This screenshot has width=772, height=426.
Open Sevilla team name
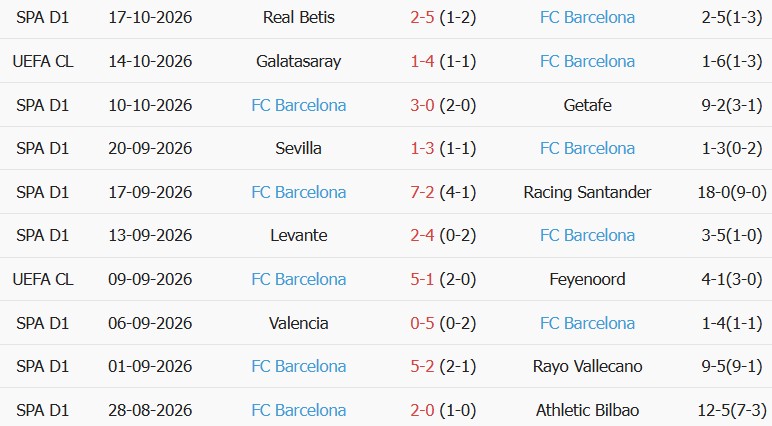tap(298, 148)
